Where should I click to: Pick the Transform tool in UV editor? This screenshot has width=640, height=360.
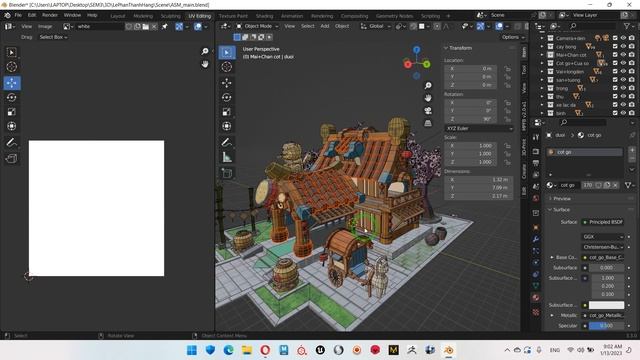pos(11,126)
